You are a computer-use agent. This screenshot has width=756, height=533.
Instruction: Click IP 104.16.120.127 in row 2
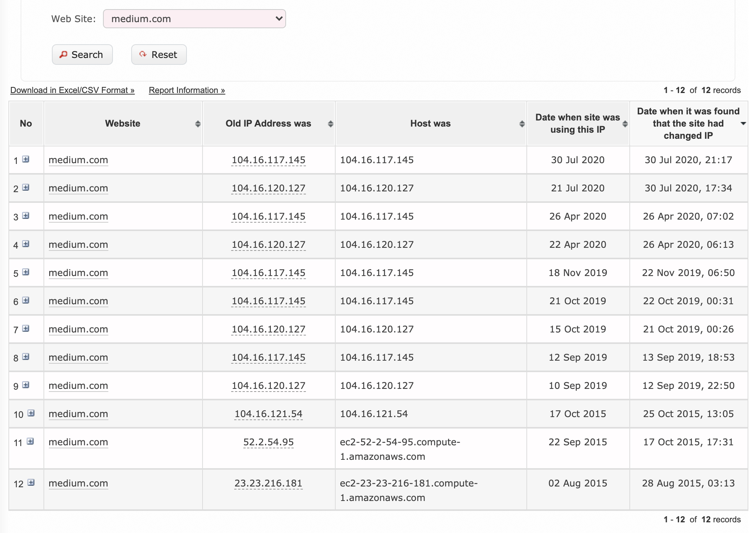pyautogui.click(x=269, y=188)
